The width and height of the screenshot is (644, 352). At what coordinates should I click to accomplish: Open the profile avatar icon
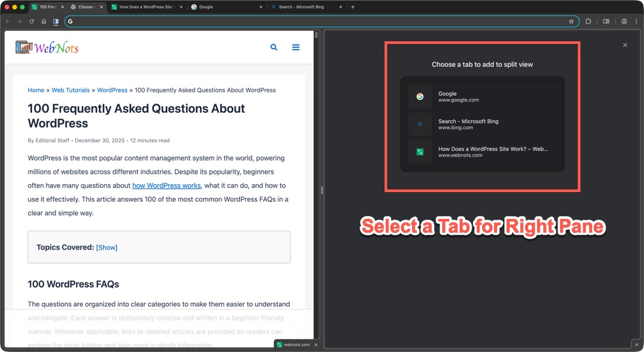tap(624, 22)
